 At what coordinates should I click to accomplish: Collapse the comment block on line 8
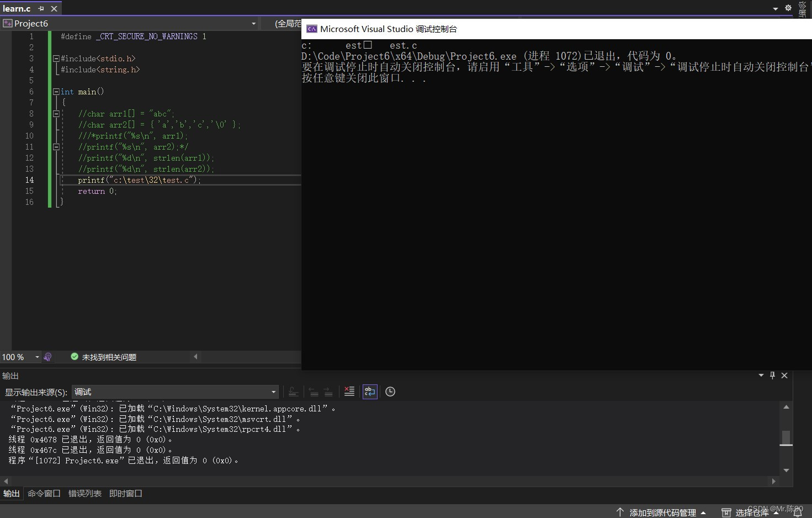[56, 114]
